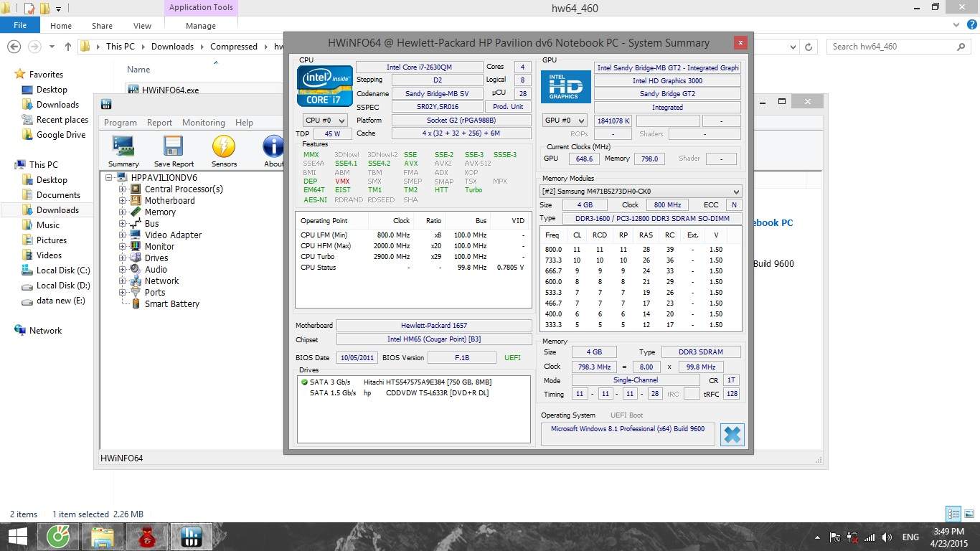Image resolution: width=980 pixels, height=551 pixels.
Task: Click HWiNFO64 taskbar icon
Action: tap(192, 537)
